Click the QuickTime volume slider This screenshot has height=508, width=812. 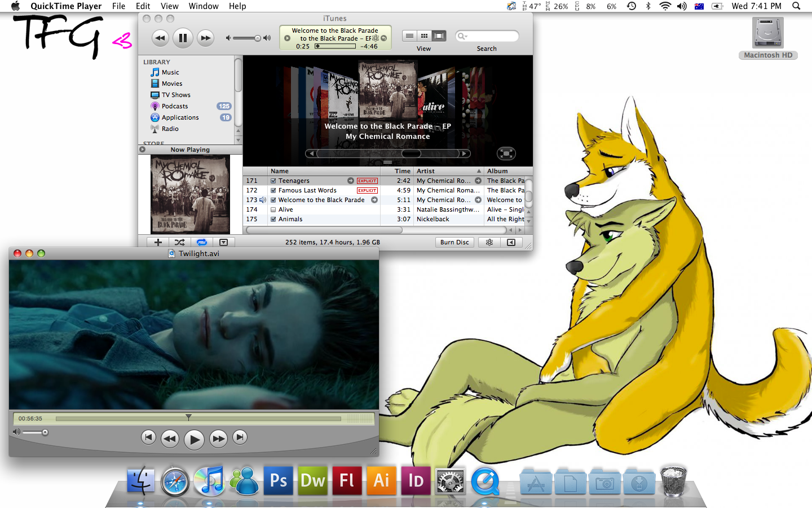coord(35,432)
